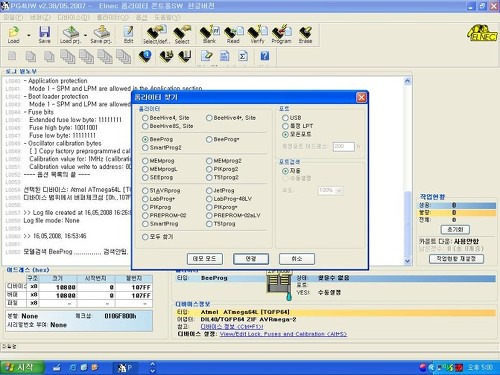Select the USB port radio button
This screenshot has height=375, width=500.
click(x=285, y=118)
